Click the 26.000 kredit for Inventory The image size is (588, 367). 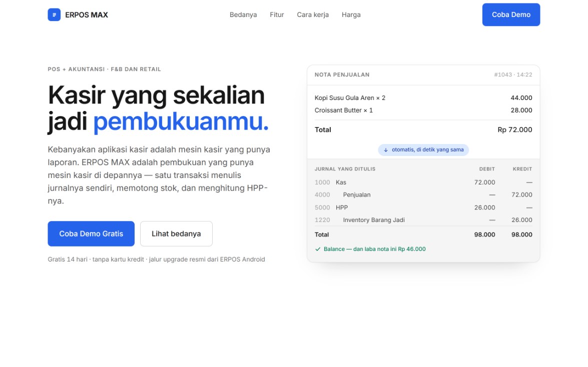coord(521,220)
